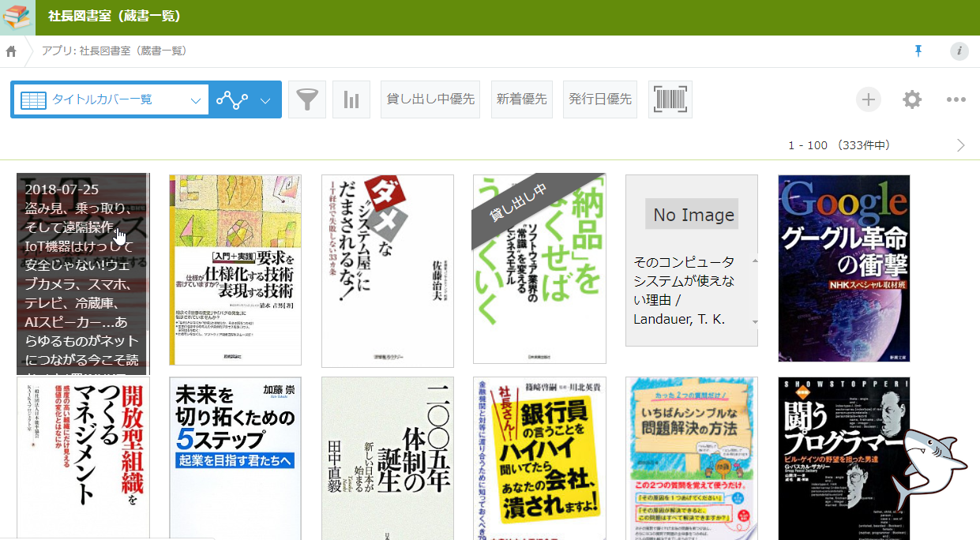This screenshot has height=540, width=980.
Task: Open the barcode scanner icon
Action: pyautogui.click(x=670, y=99)
